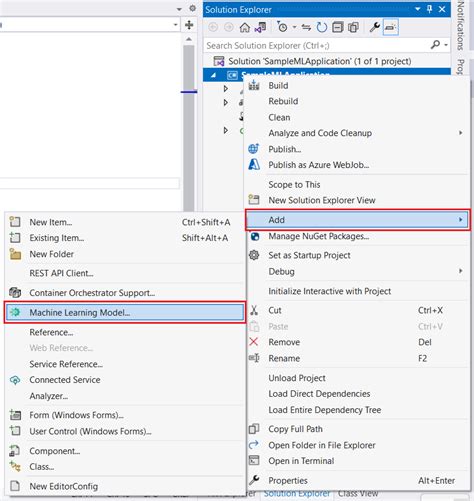Click Sync with Active Document arrows icon
This screenshot has height=501, width=474.
[x=306, y=27]
